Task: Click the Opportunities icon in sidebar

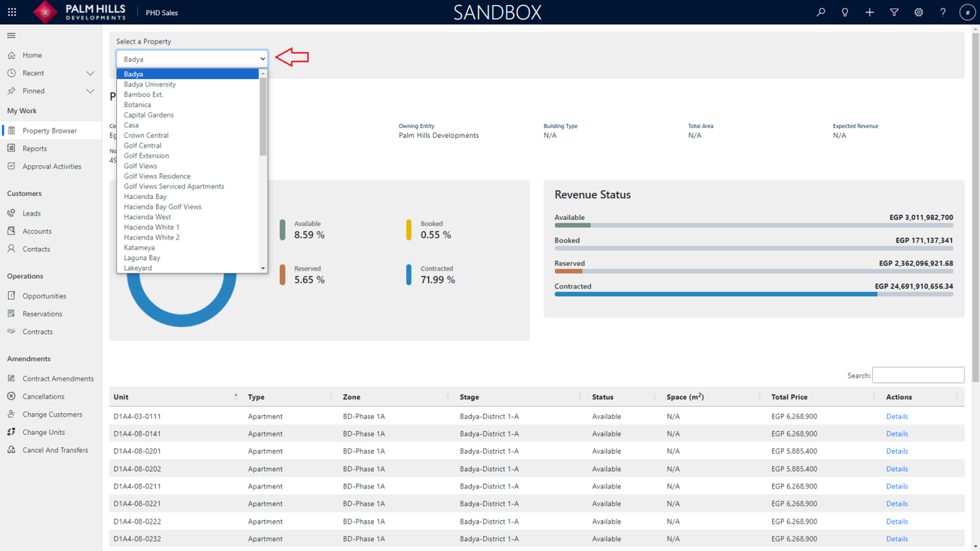Action: (x=11, y=296)
